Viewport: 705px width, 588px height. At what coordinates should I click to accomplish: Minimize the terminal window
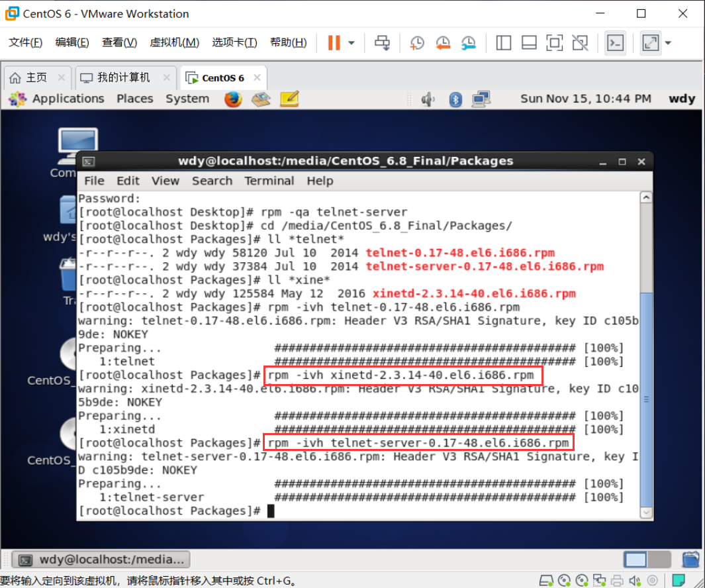point(603,162)
